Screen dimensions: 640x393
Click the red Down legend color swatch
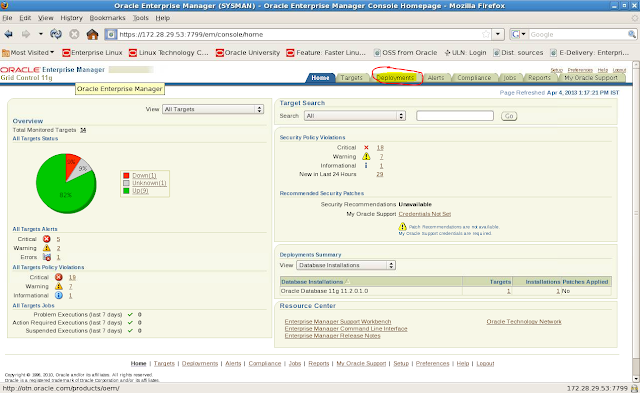click(126, 175)
